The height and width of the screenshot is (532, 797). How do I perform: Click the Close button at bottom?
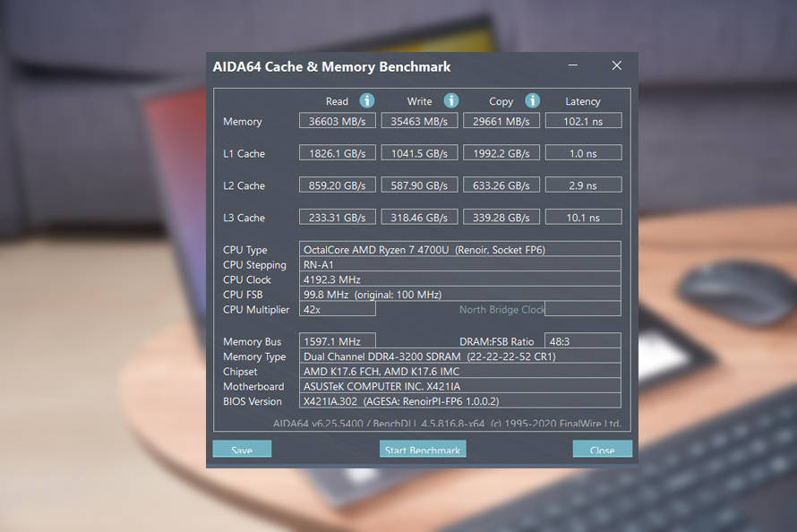coord(603,450)
